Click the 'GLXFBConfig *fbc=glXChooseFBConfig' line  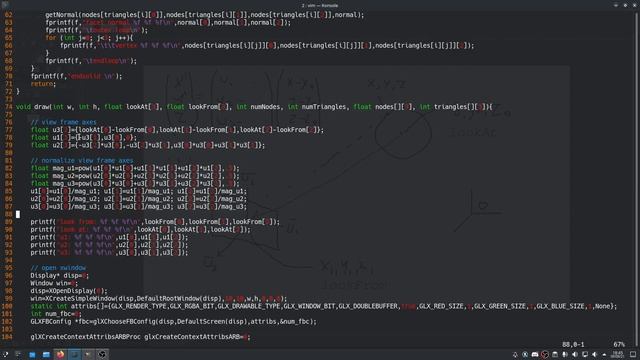click(x=173, y=322)
